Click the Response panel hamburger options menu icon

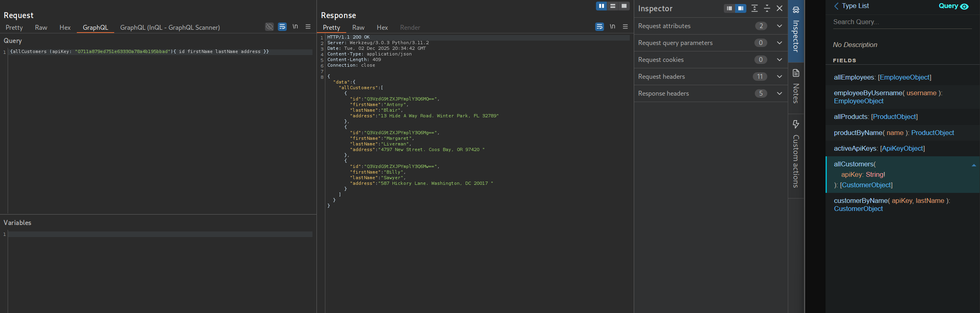click(x=625, y=27)
